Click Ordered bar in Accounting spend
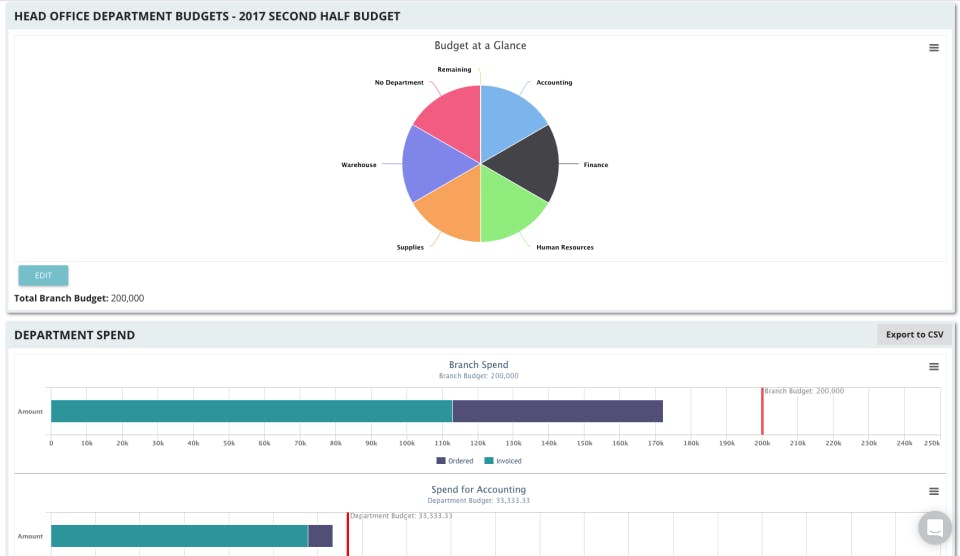 click(320, 536)
